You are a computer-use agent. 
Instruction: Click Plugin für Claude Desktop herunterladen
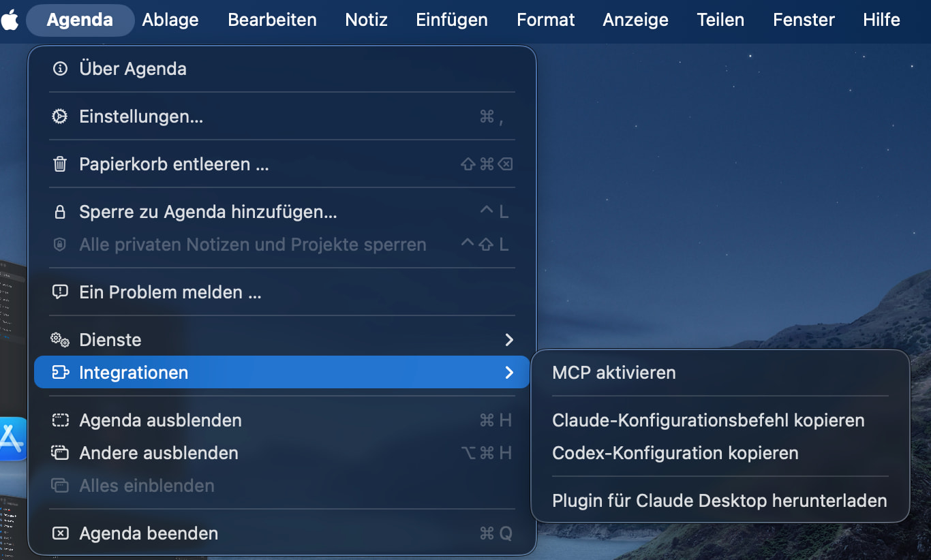coord(719,501)
